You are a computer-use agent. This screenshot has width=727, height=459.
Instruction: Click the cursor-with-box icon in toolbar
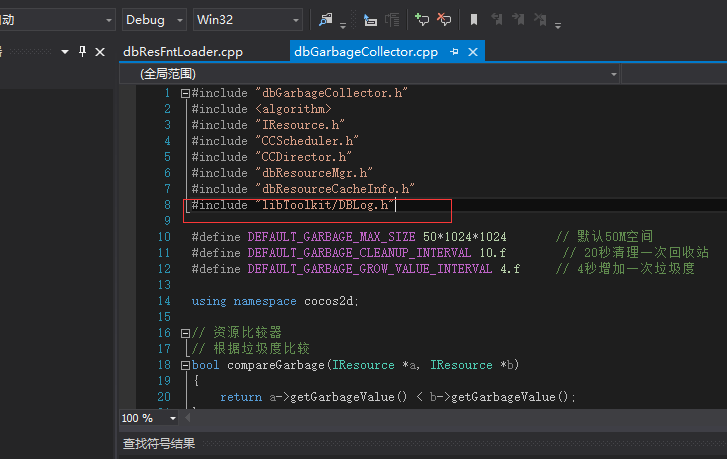point(370,20)
